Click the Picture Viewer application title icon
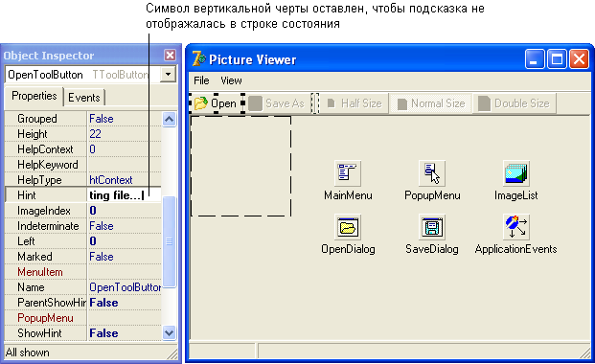Image resolution: width=595 pixels, height=364 pixels. 198,59
